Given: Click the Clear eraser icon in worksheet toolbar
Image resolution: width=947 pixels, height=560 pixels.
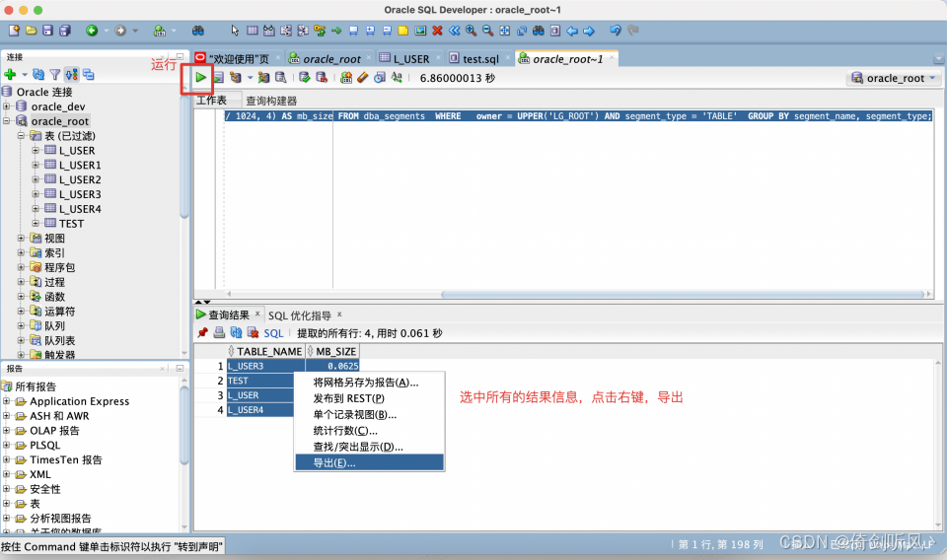Looking at the screenshot, I should [x=362, y=77].
